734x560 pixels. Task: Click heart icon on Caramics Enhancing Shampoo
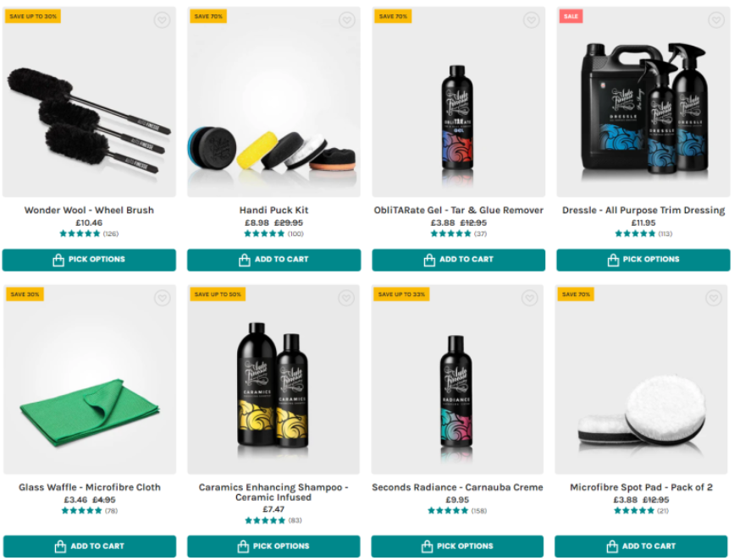(x=346, y=298)
